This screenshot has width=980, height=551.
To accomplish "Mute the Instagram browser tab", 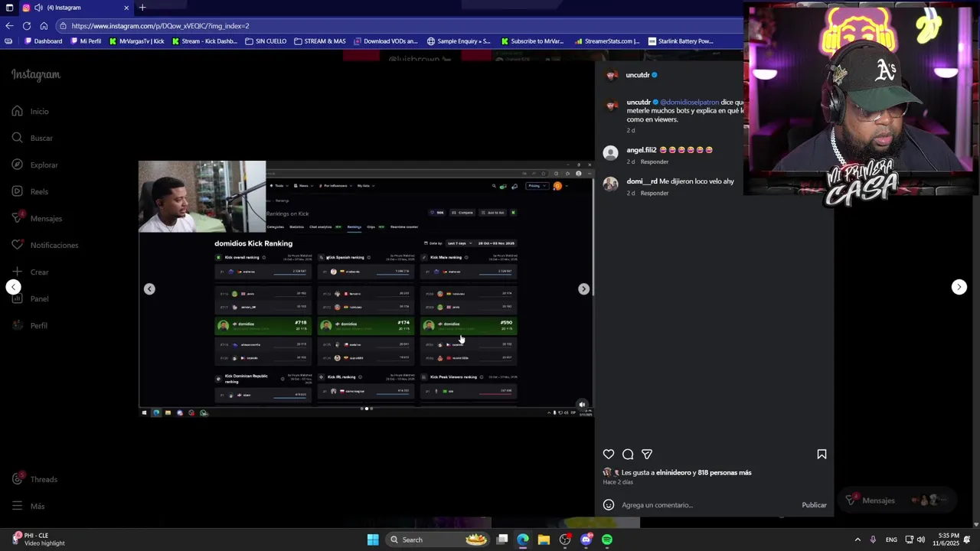I will click(x=38, y=8).
